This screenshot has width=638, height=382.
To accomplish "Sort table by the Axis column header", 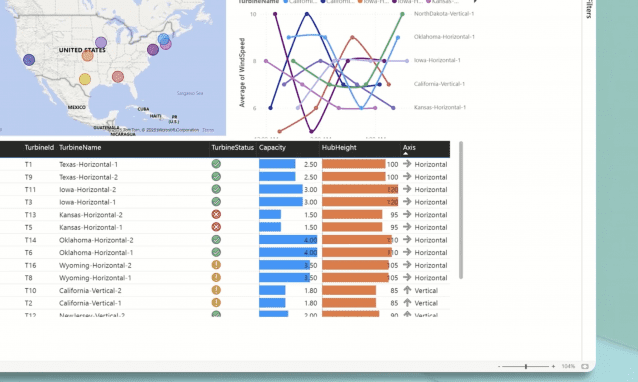I will [x=409, y=147].
